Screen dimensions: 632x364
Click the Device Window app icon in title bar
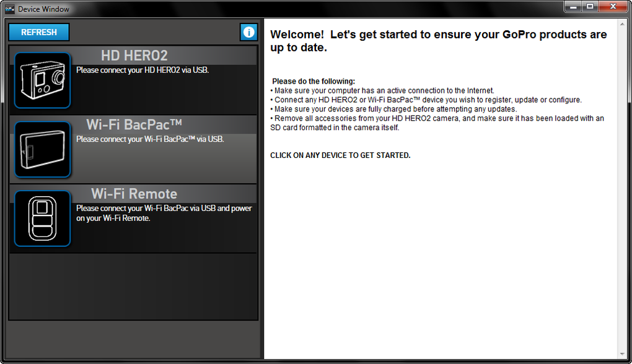(10, 9)
